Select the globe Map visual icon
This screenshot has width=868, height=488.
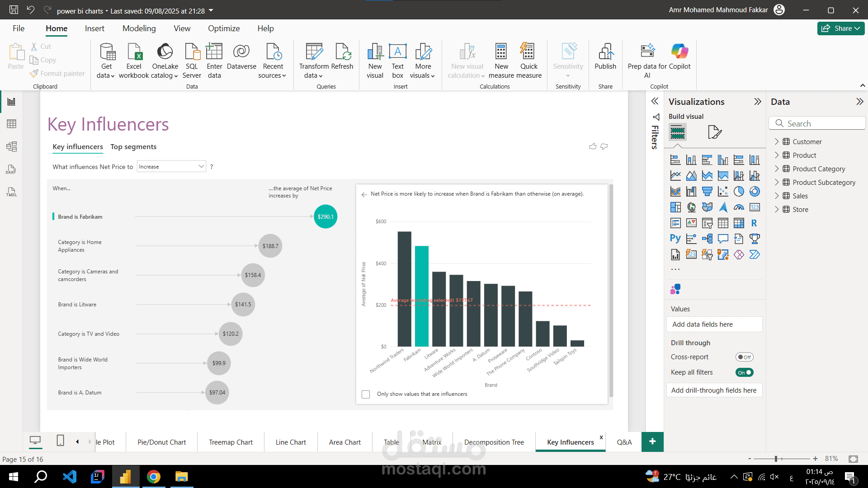[x=691, y=207]
